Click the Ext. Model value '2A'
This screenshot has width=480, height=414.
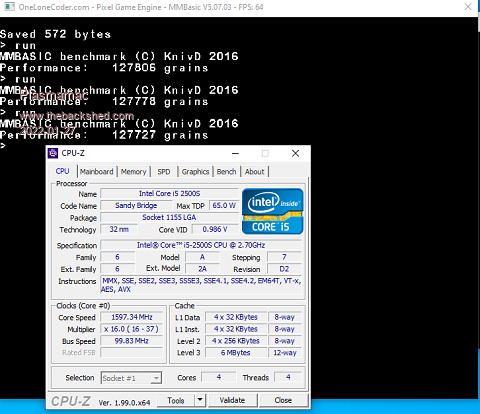tap(202, 269)
